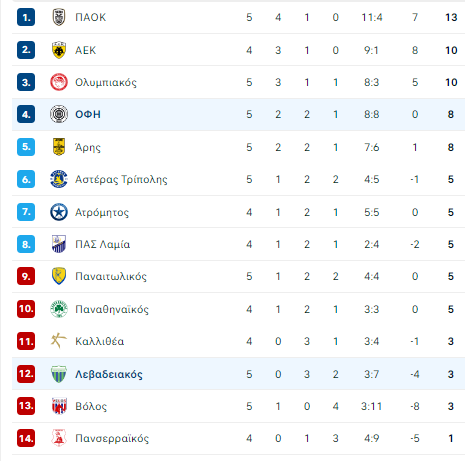Click the ΠΑΟΚ goals 11:4 cell
465x461 pixels.
(372, 17)
